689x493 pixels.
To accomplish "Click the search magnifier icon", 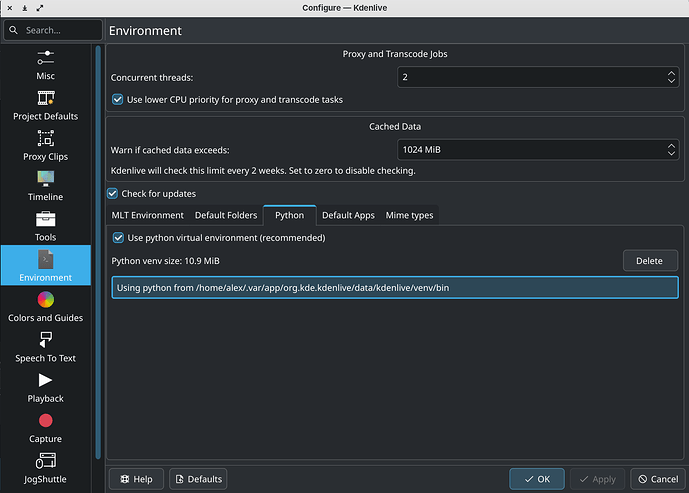I will [14, 30].
